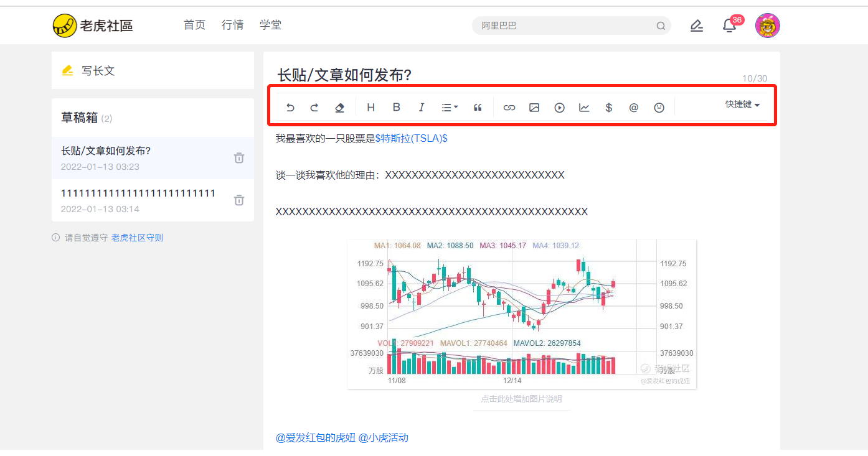This screenshot has width=868, height=456.
Task: Insert a stock chart with the line-chart icon
Action: [x=584, y=108]
